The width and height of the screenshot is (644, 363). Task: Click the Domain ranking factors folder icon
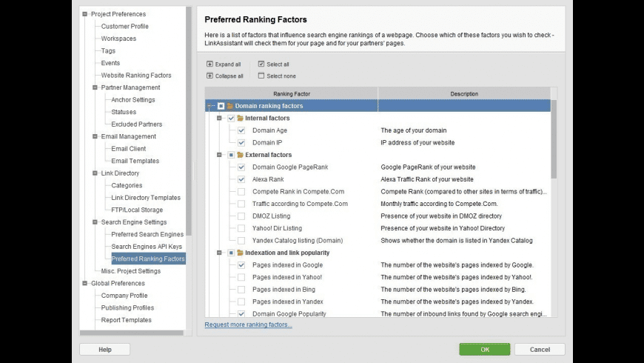point(230,106)
